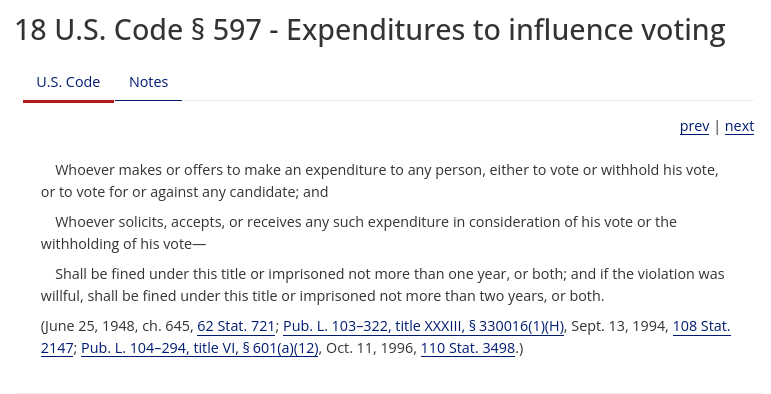Click the 'Sept. 13, 1994' date text
The image size is (771, 394).
(x=620, y=326)
